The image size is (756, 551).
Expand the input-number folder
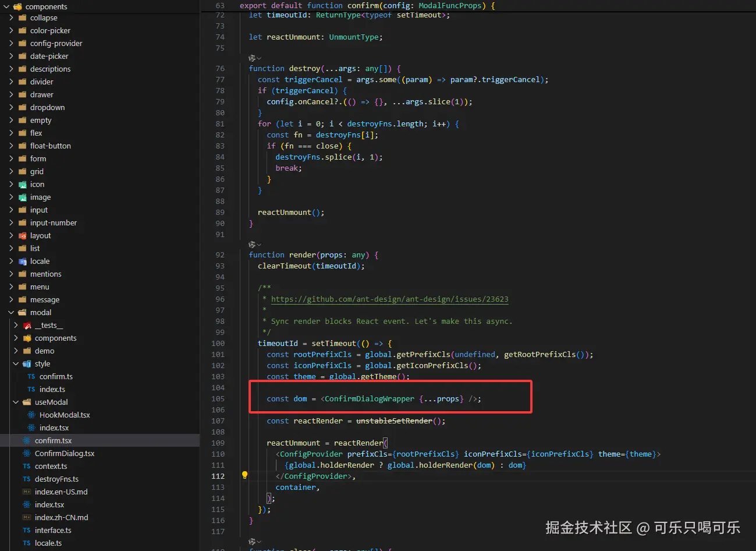pyautogui.click(x=11, y=222)
